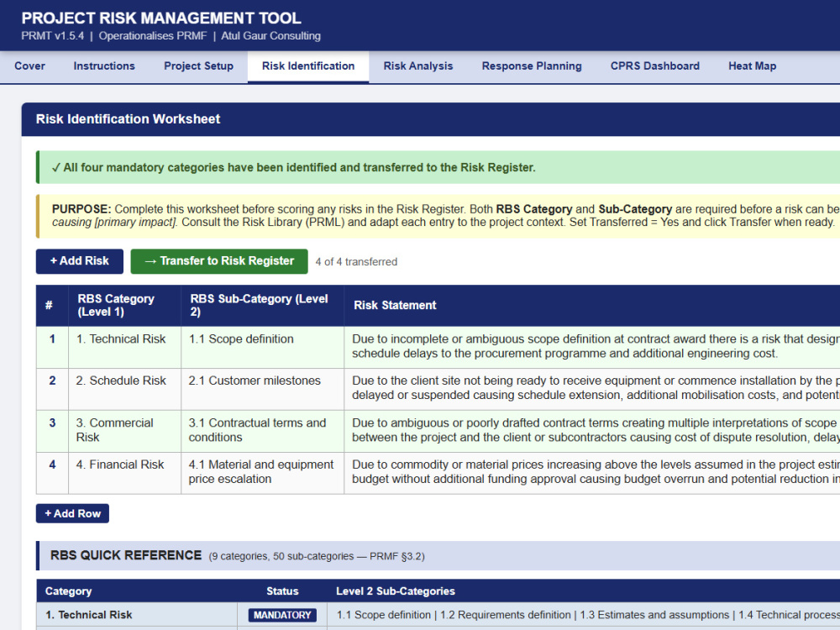This screenshot has height=630, width=840.
Task: Switch to the CPRS Dashboard tab
Action: click(654, 66)
